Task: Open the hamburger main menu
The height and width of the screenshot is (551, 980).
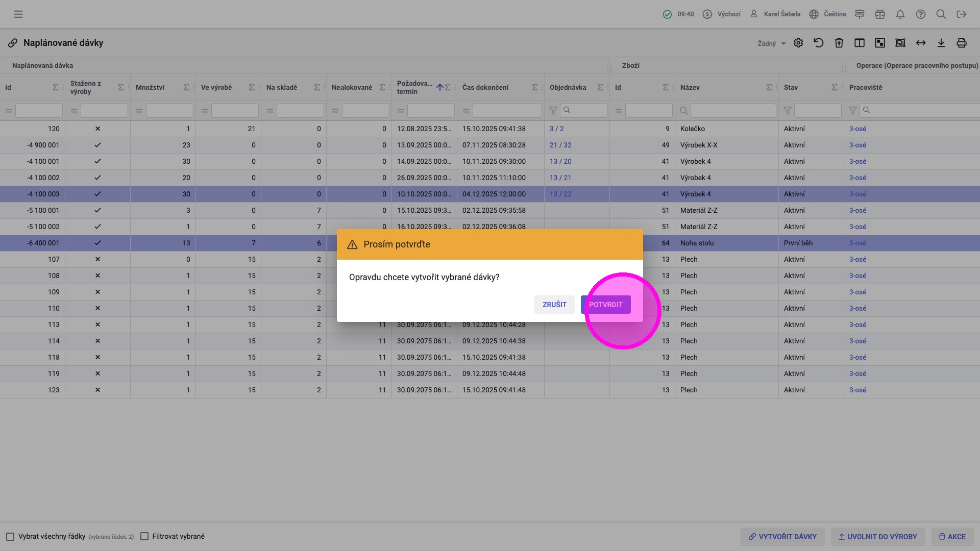Action: 18,14
